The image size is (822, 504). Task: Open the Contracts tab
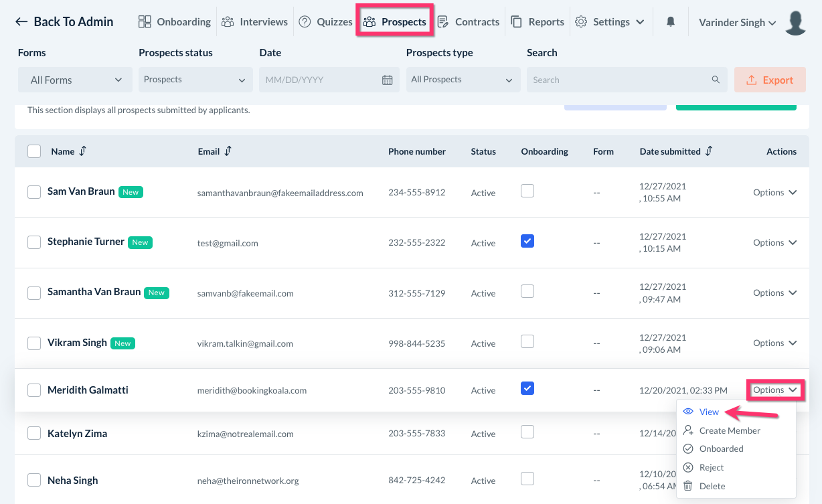click(469, 22)
